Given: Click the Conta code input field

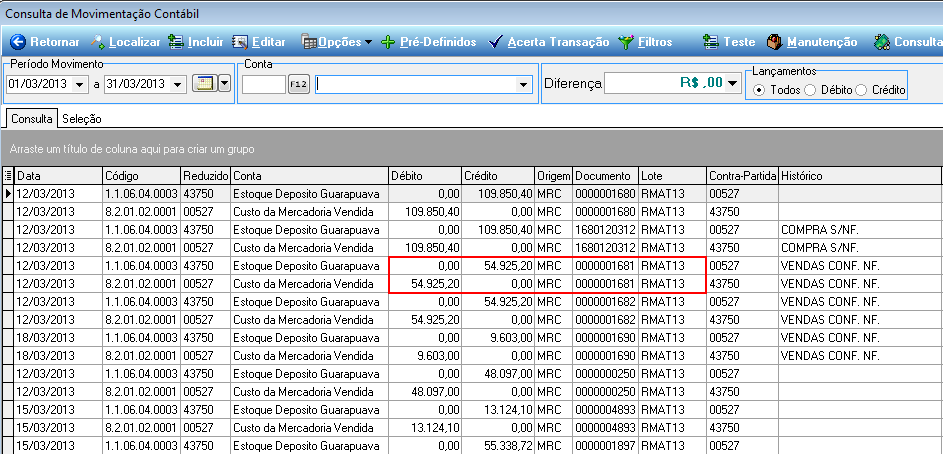Looking at the screenshot, I should pyautogui.click(x=264, y=85).
